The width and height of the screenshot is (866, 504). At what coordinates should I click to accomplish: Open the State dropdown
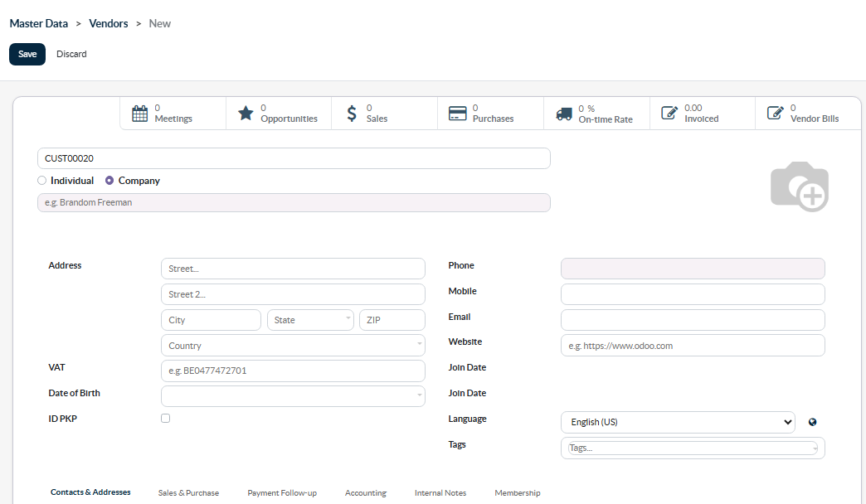(310, 320)
